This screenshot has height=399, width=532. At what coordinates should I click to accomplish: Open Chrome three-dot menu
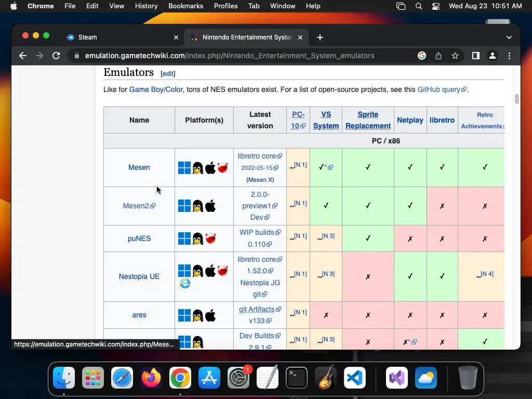pyautogui.click(x=509, y=56)
